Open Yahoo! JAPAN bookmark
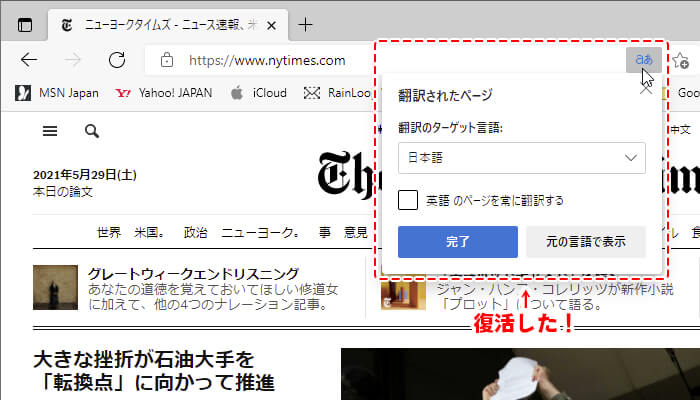 pyautogui.click(x=163, y=93)
